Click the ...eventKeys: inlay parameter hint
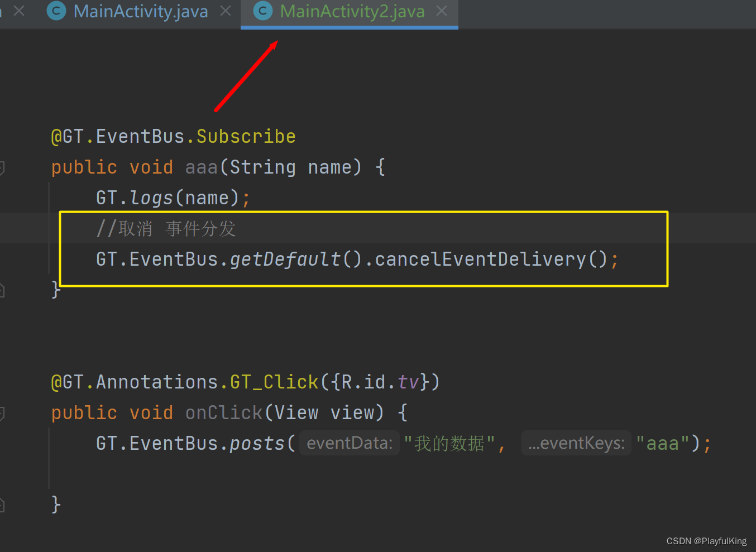 (576, 443)
